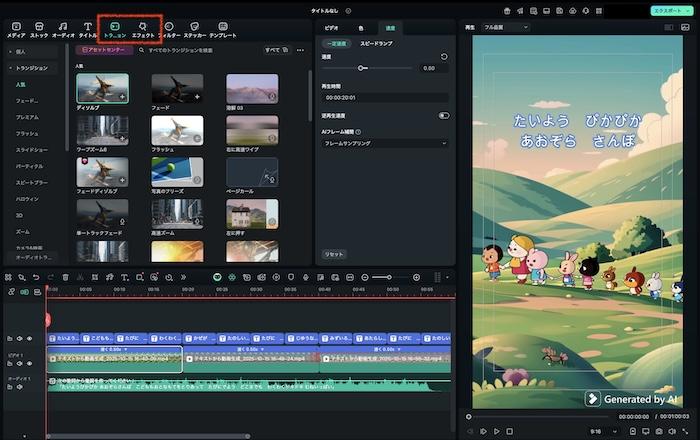The image size is (700, 440).
Task: Select the ディゾルブ transition thumbnail
Action: (101, 88)
